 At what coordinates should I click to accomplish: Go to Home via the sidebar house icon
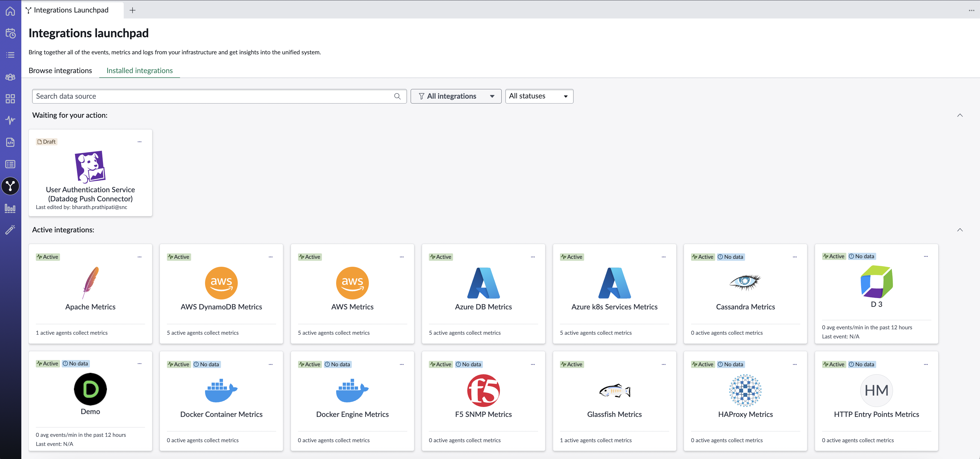click(x=10, y=11)
